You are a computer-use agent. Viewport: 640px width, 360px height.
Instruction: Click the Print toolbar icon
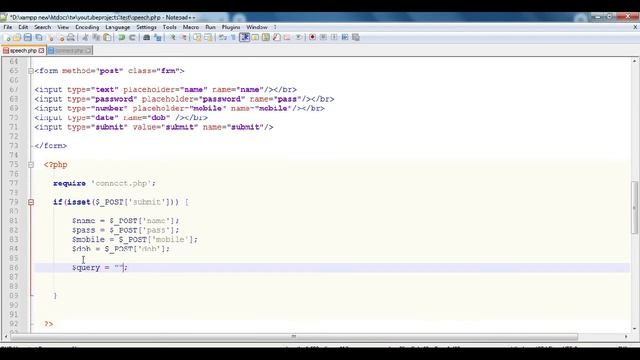71,38
